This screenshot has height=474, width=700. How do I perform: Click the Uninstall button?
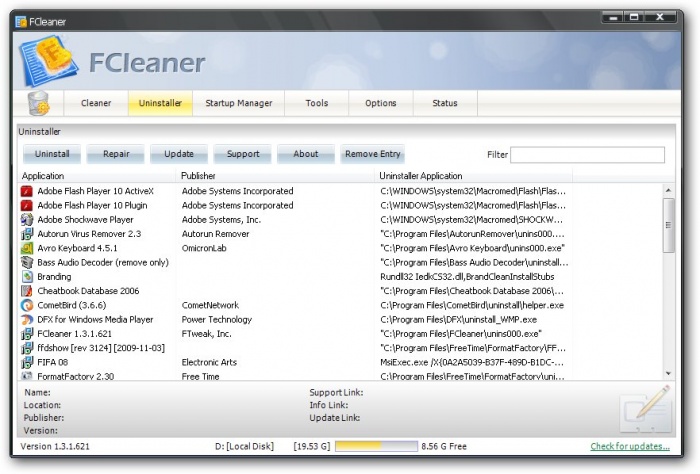coord(52,154)
